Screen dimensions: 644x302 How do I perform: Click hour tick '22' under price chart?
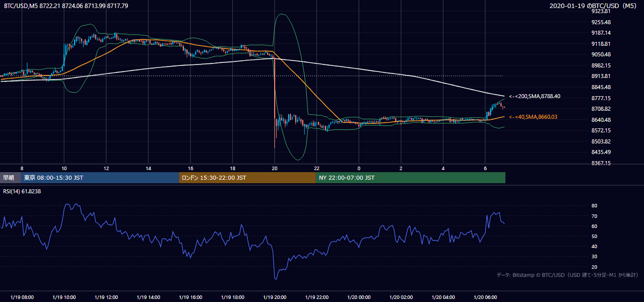[x=317, y=168]
